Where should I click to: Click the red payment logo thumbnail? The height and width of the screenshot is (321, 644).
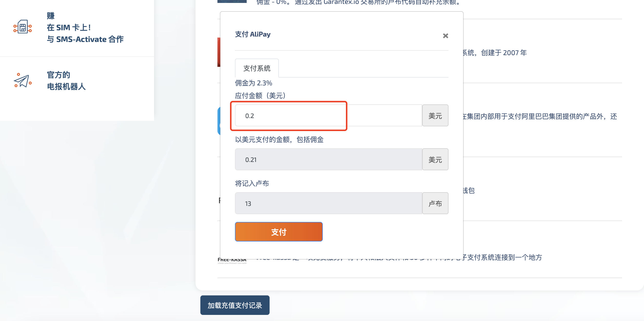click(219, 52)
